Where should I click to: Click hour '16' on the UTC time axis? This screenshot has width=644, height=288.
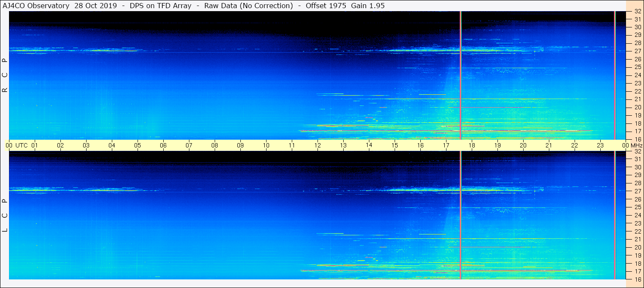tap(420, 145)
